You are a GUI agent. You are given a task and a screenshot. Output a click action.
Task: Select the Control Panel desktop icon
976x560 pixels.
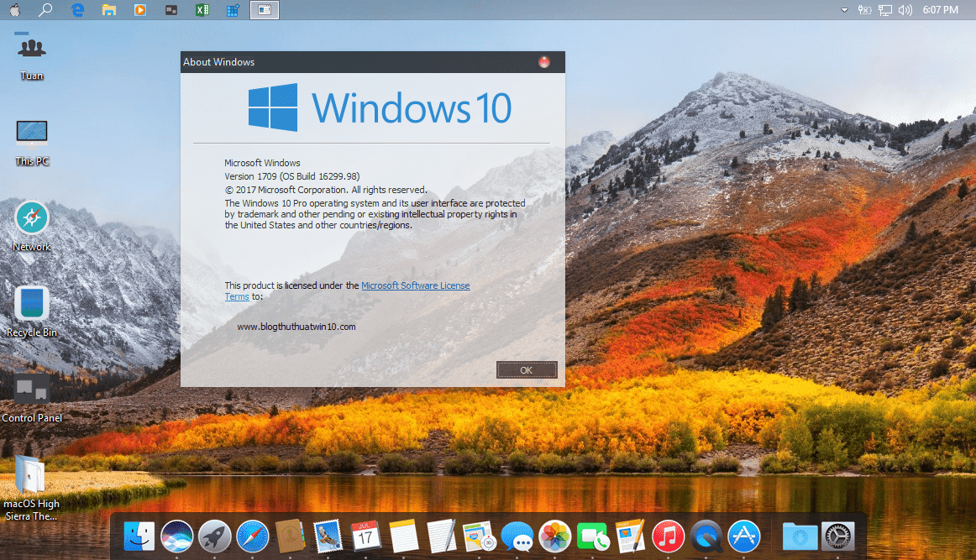[32, 398]
